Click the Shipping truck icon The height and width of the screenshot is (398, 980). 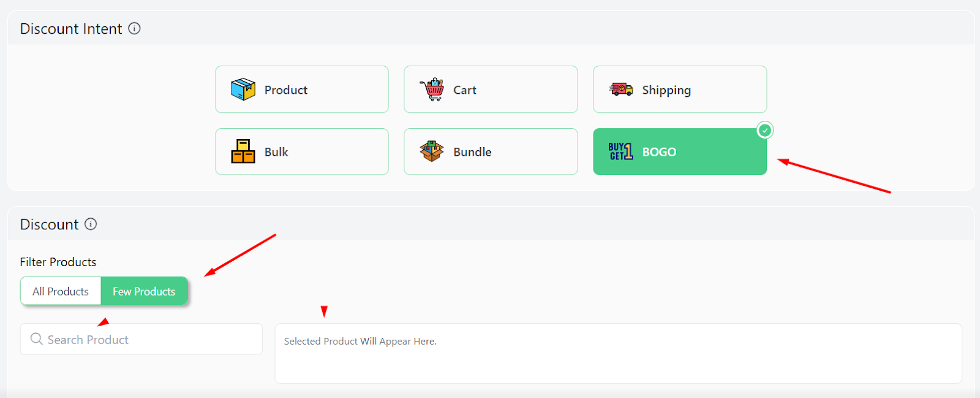coord(621,90)
